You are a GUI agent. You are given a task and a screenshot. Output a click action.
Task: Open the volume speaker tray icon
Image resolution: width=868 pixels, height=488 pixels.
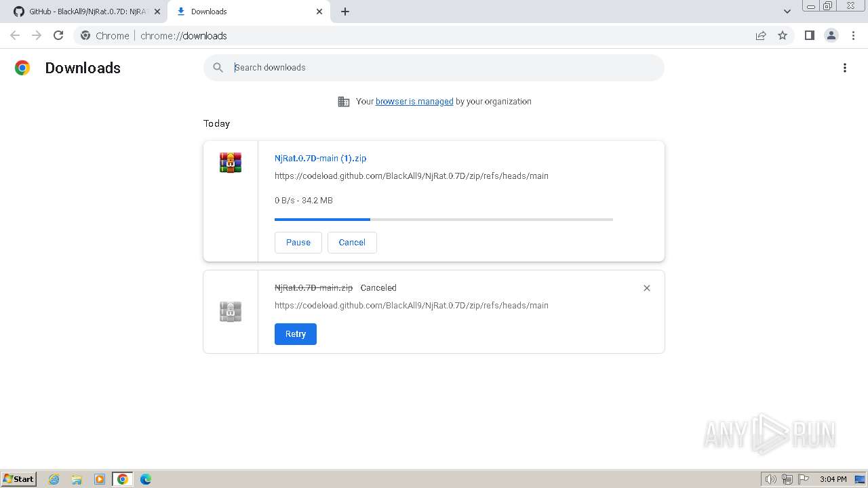coord(771,479)
